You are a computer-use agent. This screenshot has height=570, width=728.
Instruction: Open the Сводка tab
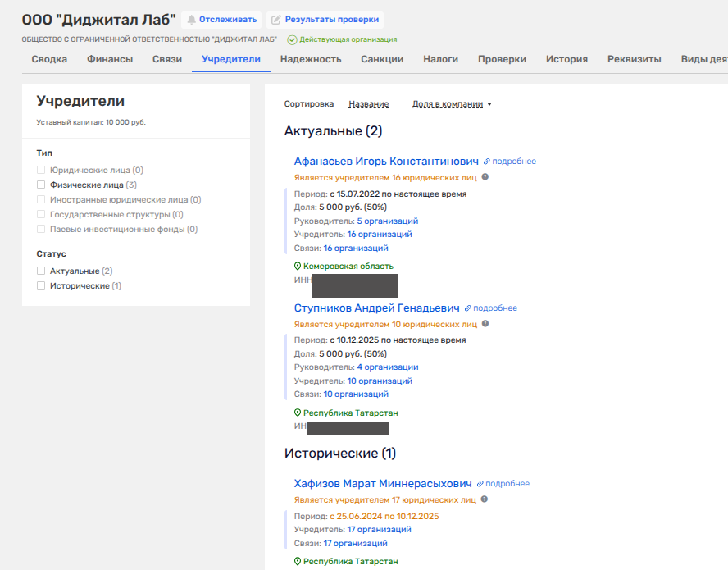(49, 59)
